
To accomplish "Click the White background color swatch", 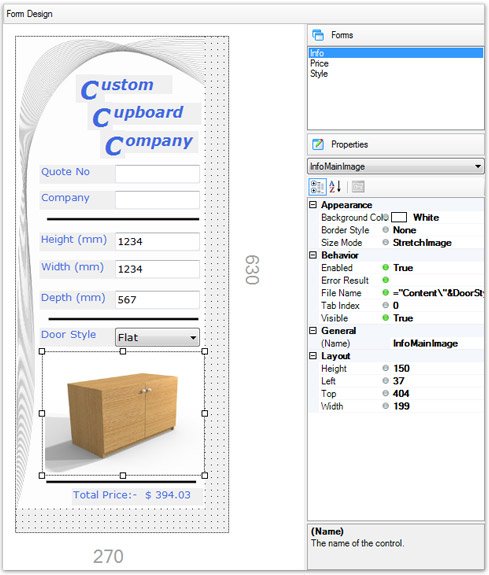I will pos(399,217).
